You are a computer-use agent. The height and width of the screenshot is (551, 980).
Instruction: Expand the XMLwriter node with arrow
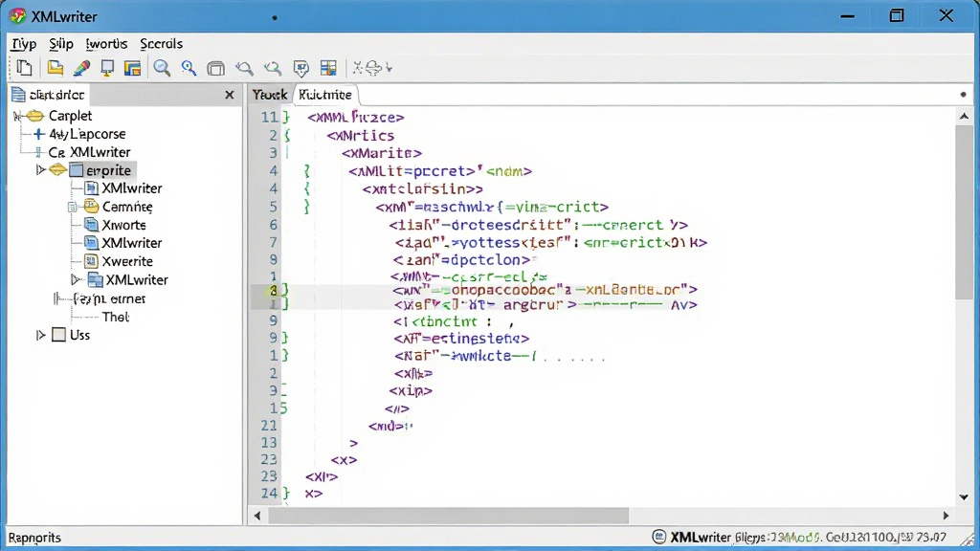click(x=76, y=279)
